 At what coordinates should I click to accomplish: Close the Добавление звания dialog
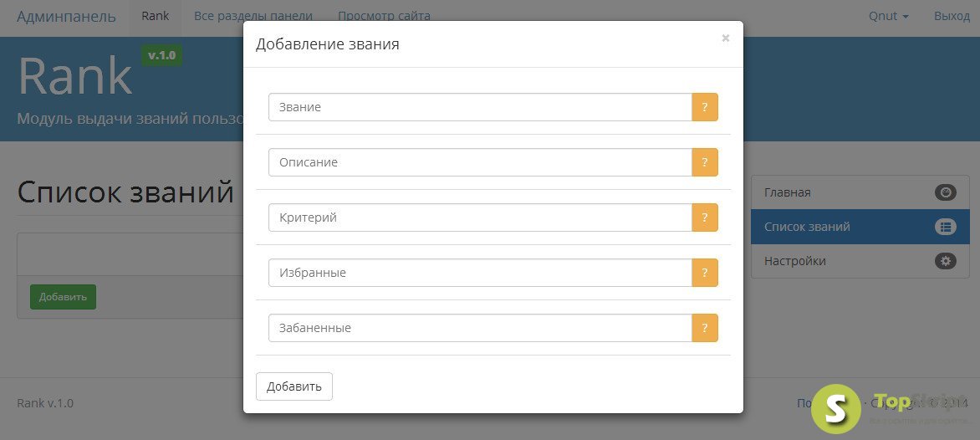pos(725,38)
